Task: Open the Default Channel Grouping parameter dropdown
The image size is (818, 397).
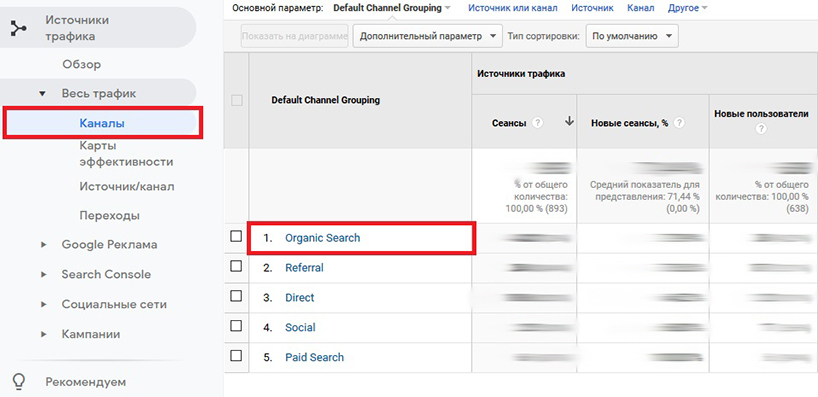Action: pos(391,8)
